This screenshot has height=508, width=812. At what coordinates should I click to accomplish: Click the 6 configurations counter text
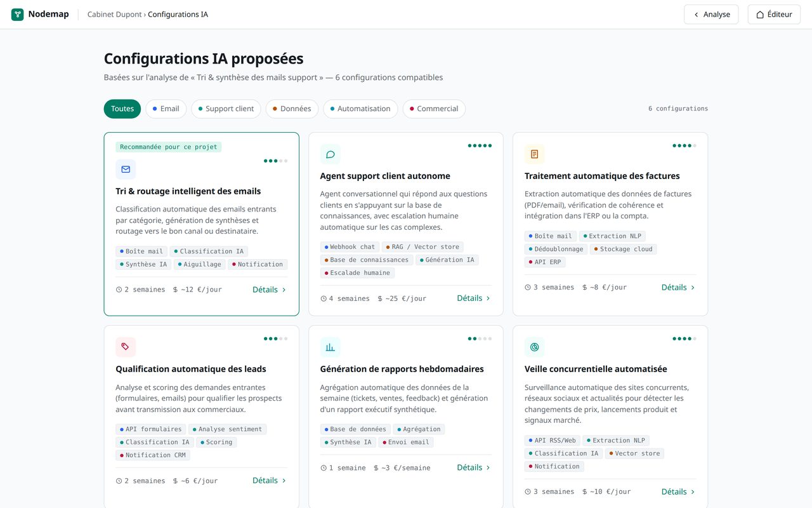click(678, 109)
